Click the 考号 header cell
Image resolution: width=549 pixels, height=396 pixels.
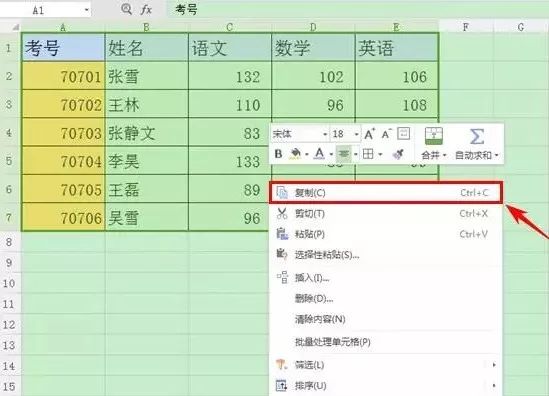pos(63,48)
